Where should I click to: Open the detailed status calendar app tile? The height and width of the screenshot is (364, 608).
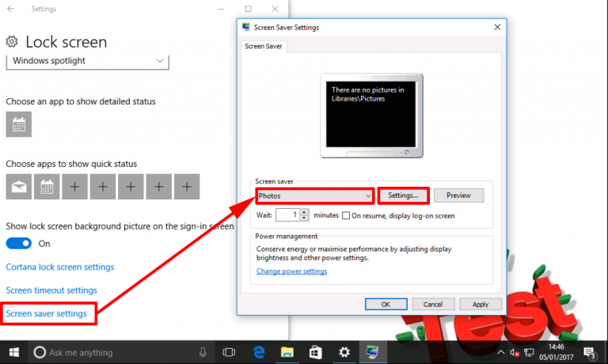pos(19,124)
